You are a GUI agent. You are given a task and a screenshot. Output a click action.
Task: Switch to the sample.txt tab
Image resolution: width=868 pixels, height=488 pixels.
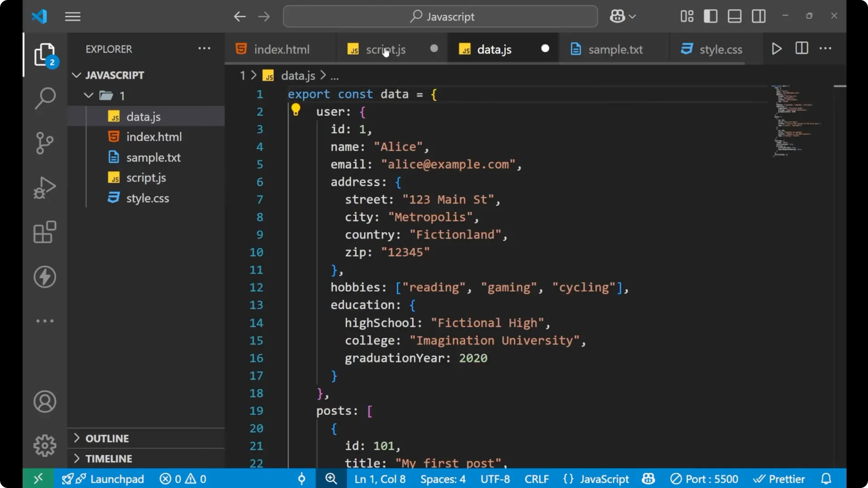pyautogui.click(x=615, y=49)
